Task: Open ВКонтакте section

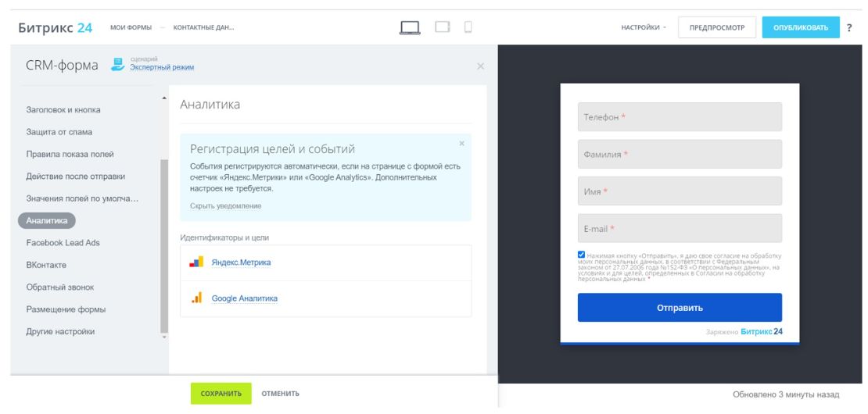Action: click(46, 265)
